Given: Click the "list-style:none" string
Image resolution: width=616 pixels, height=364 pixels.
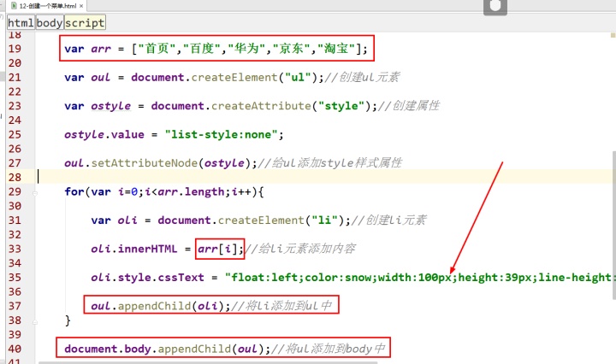Looking at the screenshot, I should pos(222,134).
